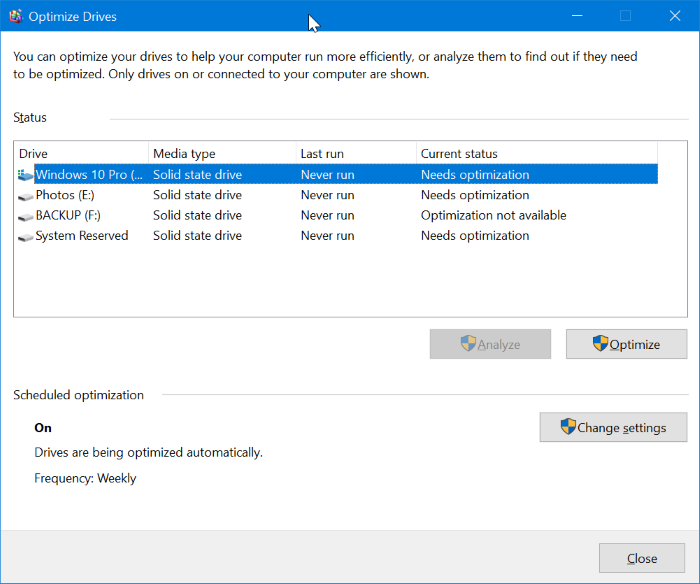
Task: Click the shield icon on Analyze button
Action: pos(468,343)
